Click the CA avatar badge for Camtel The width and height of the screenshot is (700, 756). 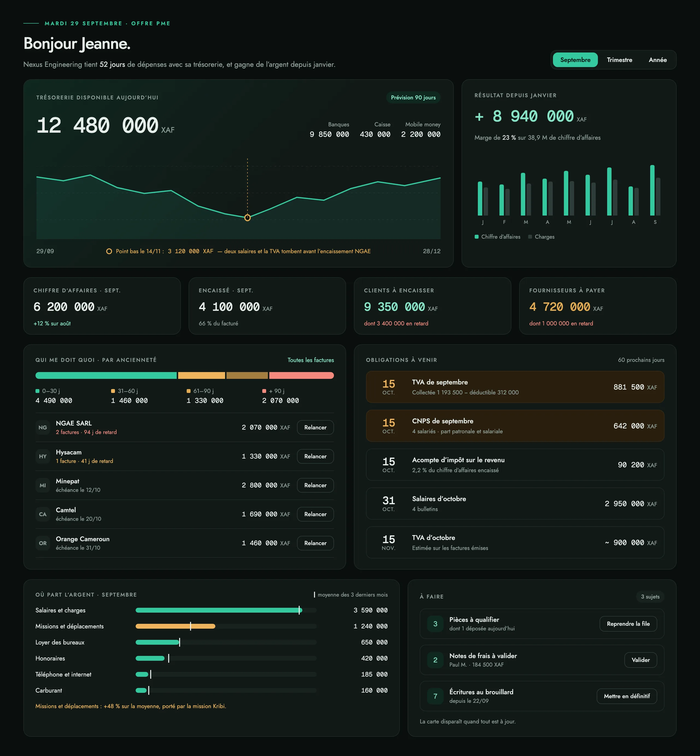click(43, 514)
